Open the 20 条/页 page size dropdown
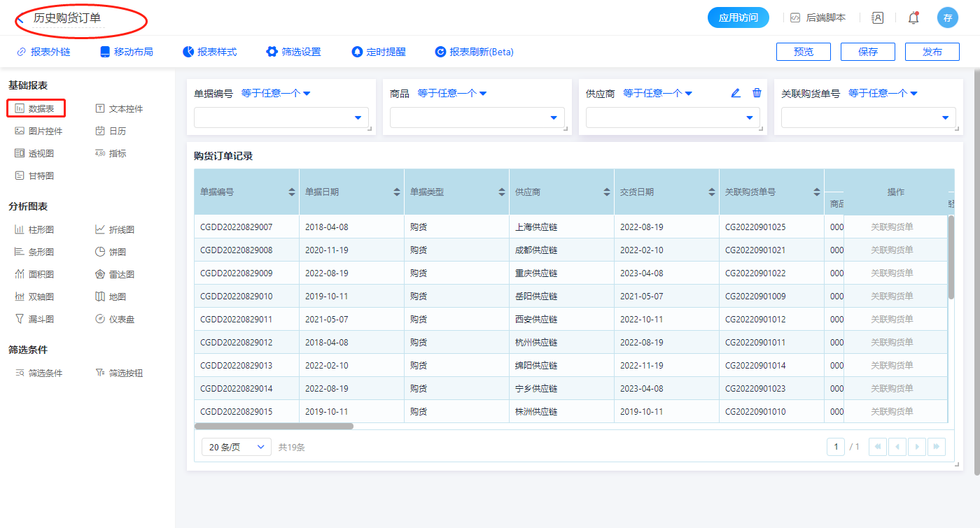This screenshot has height=528, width=980. pyautogui.click(x=236, y=447)
